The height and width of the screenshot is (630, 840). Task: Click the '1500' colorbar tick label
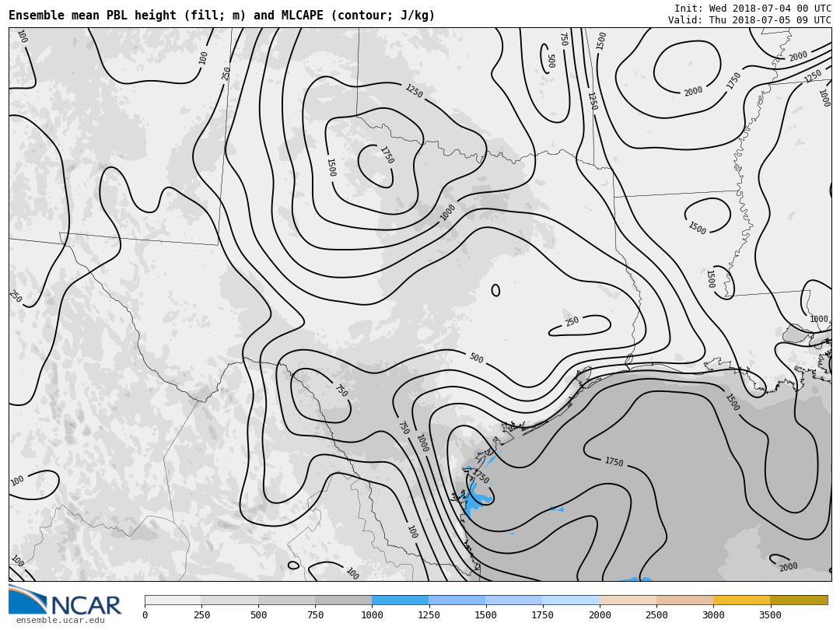click(485, 614)
